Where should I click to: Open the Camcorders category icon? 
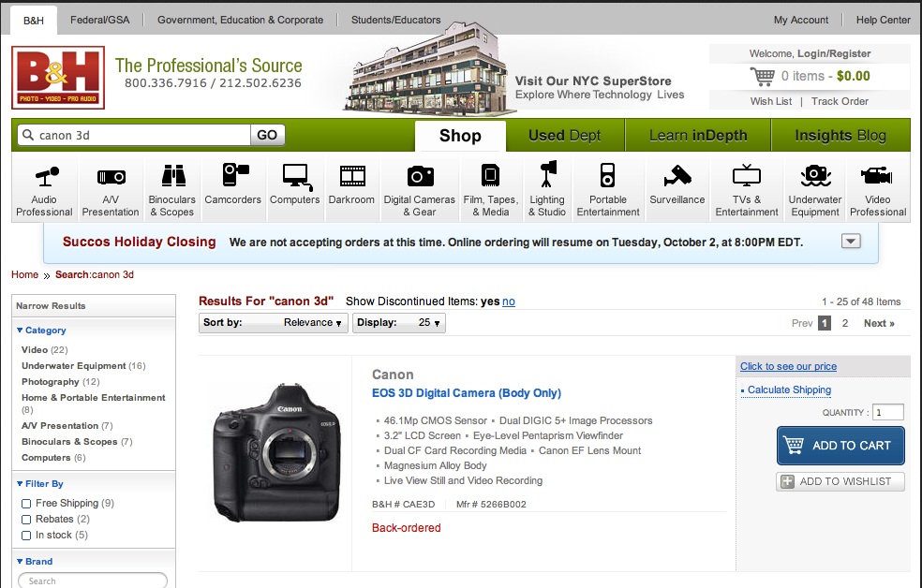pos(235,175)
